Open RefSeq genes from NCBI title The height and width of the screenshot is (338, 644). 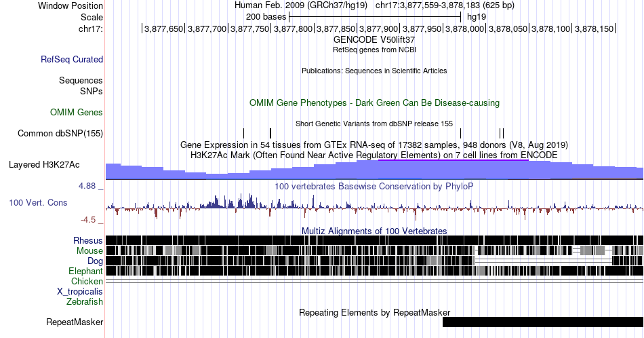point(374,50)
